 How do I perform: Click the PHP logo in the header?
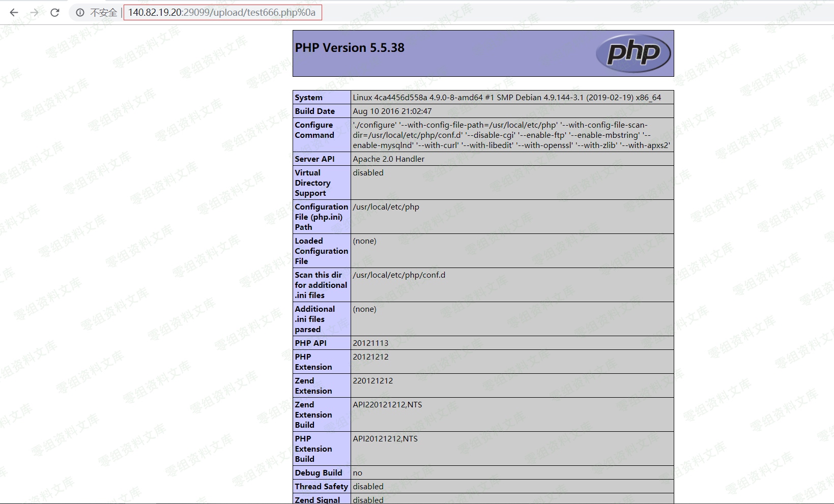coord(633,53)
